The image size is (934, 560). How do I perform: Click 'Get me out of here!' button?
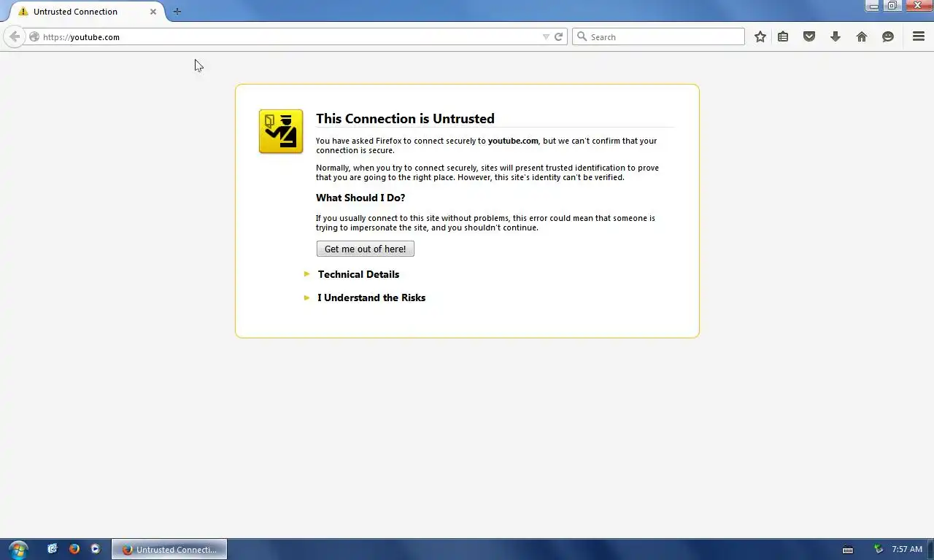(x=365, y=249)
